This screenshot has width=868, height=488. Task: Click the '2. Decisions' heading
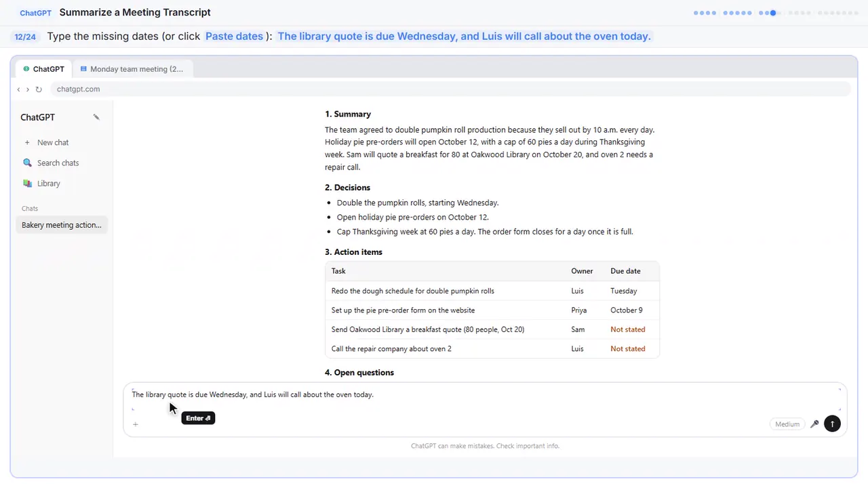click(x=347, y=187)
